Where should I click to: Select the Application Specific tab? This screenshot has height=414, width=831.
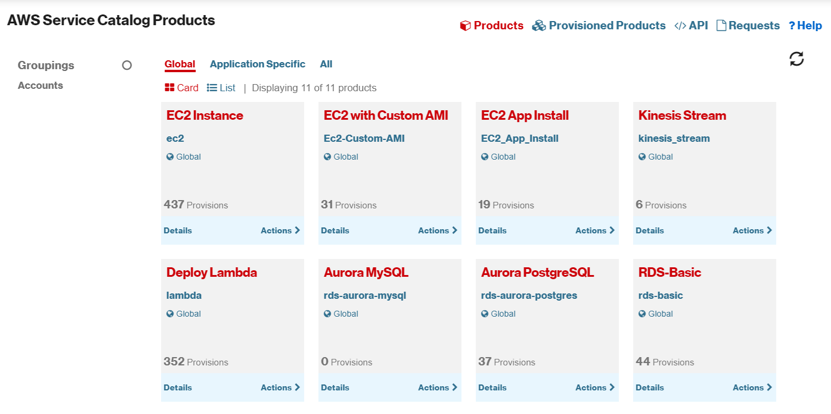(x=257, y=64)
